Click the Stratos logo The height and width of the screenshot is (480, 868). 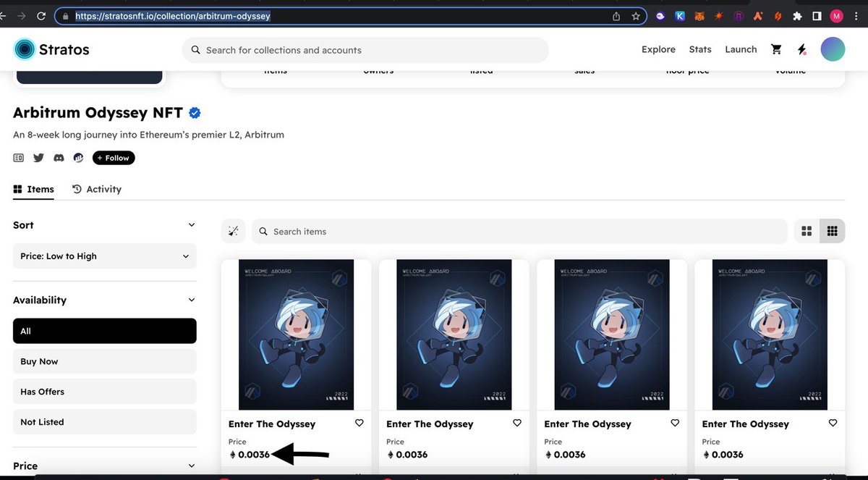25,49
